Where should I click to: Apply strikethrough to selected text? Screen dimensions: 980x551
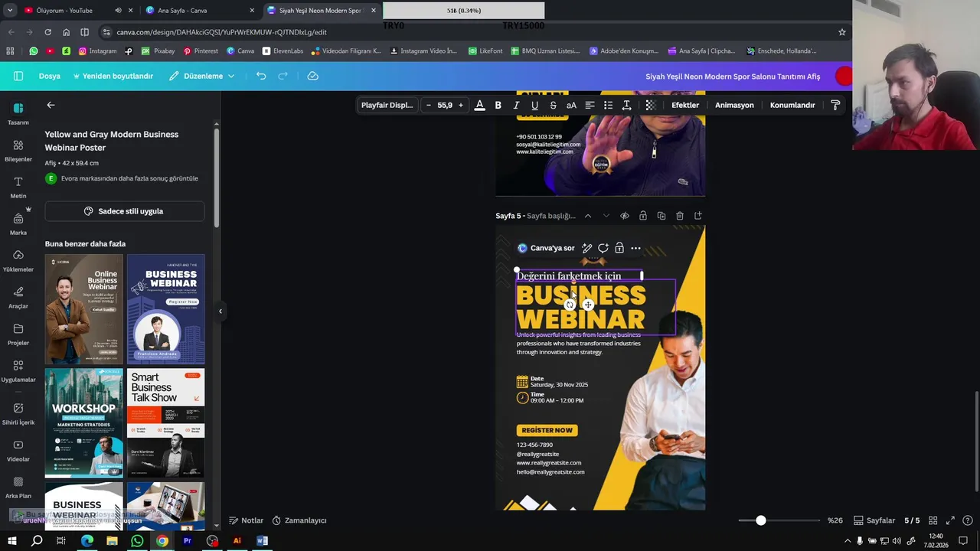[x=553, y=105]
